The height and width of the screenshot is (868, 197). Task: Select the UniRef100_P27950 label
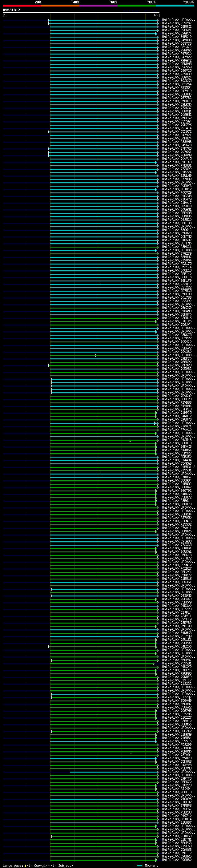click(176, 518)
